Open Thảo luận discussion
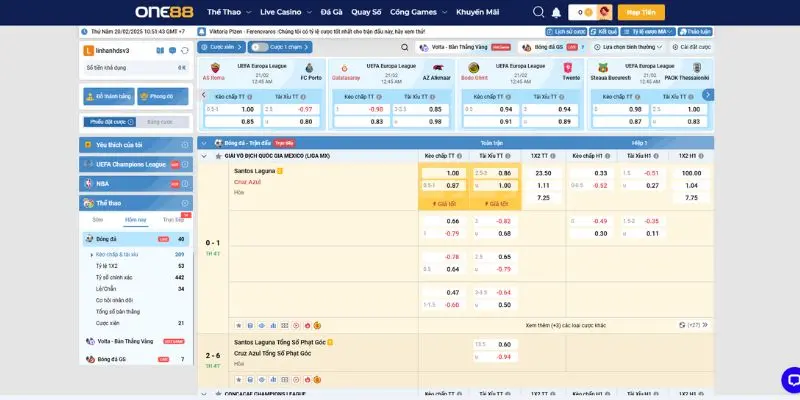The height and width of the screenshot is (400, 800). pos(695,32)
